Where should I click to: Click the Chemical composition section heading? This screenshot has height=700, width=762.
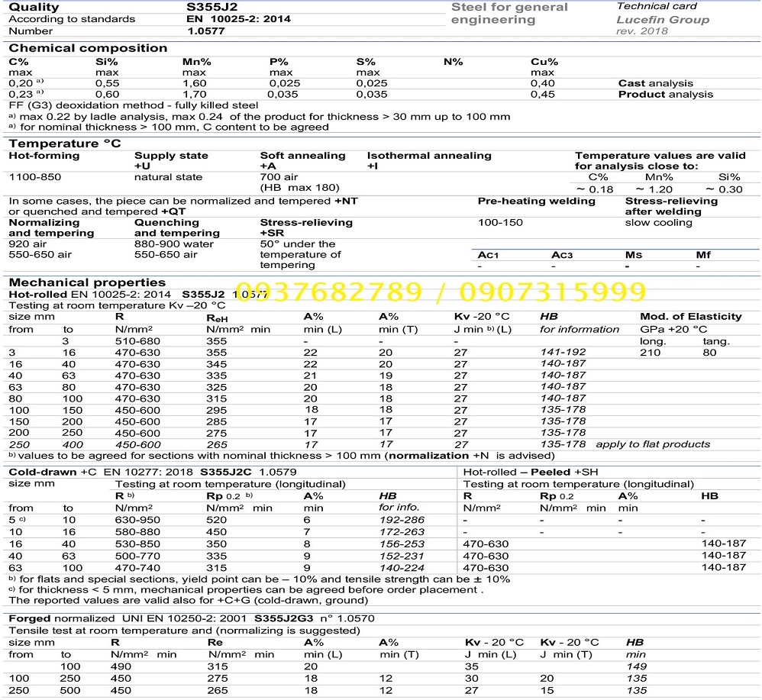(x=88, y=48)
